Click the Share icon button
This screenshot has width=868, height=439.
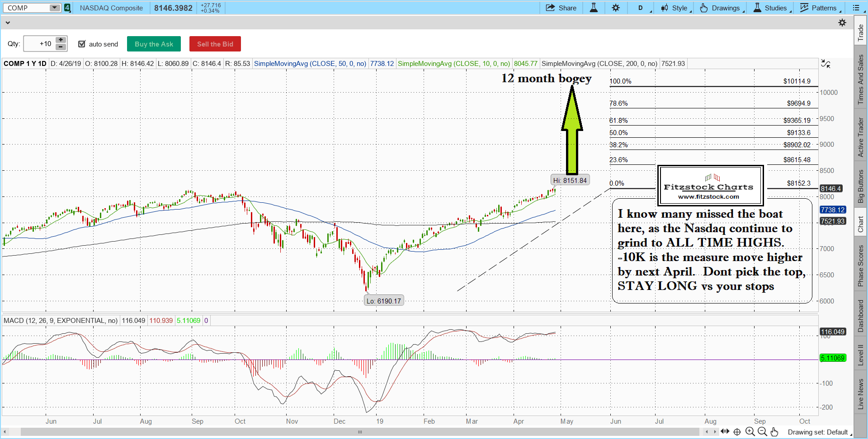tap(561, 8)
